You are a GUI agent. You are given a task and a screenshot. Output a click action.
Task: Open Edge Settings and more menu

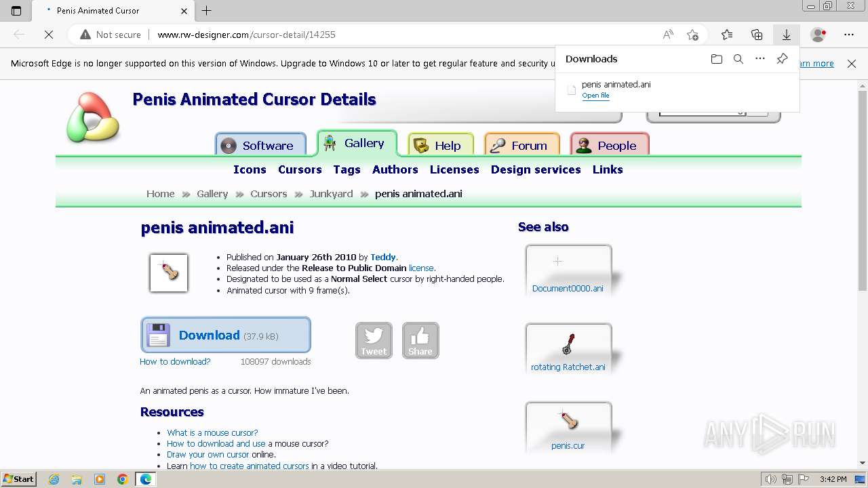click(849, 35)
